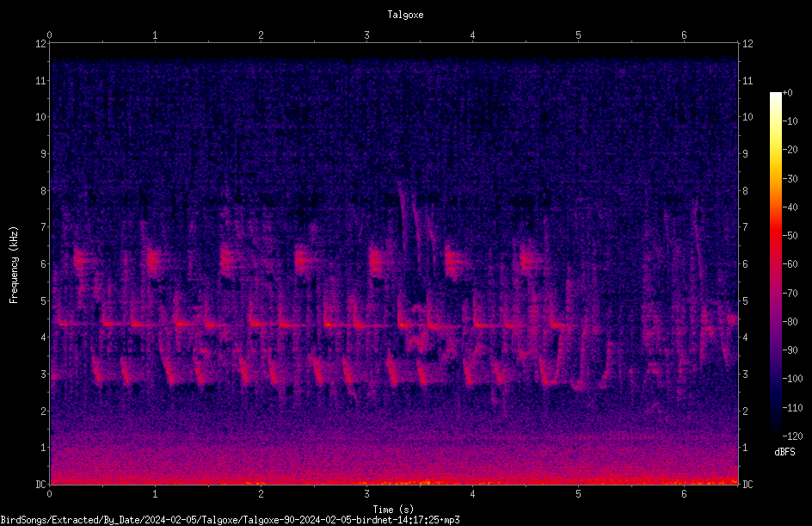Click the Talgoxe title text
This screenshot has width=812, height=526.
tap(405, 15)
